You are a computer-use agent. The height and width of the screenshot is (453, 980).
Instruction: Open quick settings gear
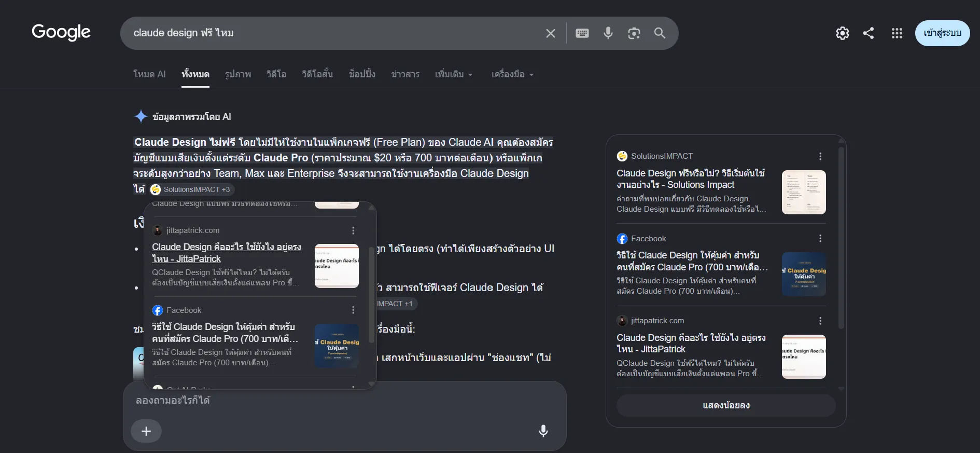843,33
